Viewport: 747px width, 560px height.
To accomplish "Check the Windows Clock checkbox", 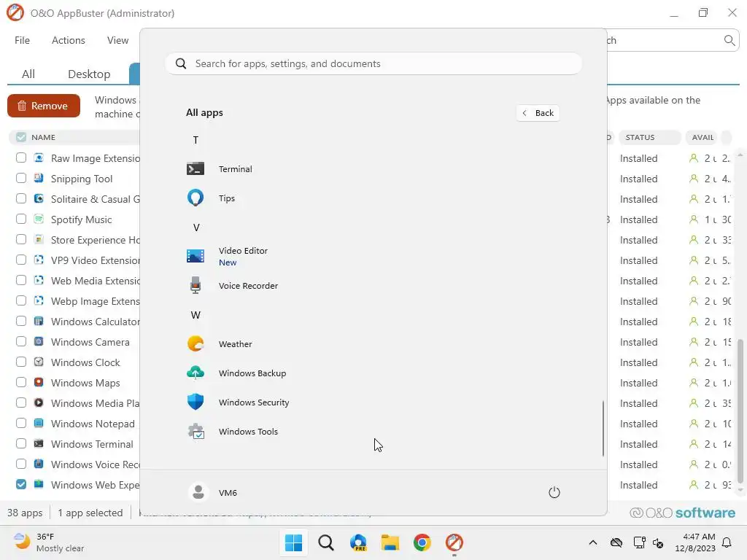I will (21, 362).
